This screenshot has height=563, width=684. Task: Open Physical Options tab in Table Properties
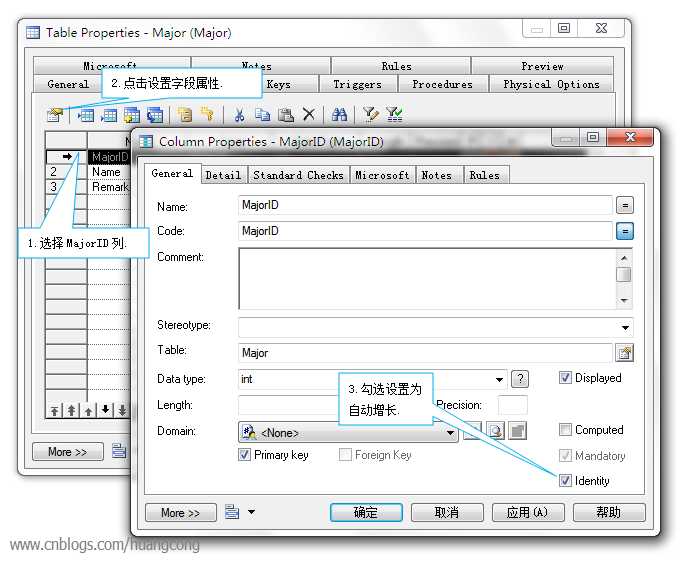(x=551, y=84)
